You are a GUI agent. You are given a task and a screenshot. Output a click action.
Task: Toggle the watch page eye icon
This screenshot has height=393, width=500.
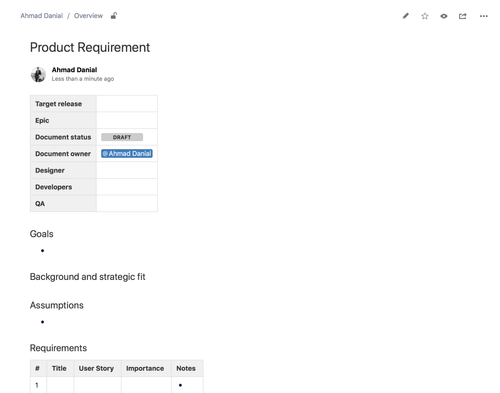pyautogui.click(x=444, y=16)
